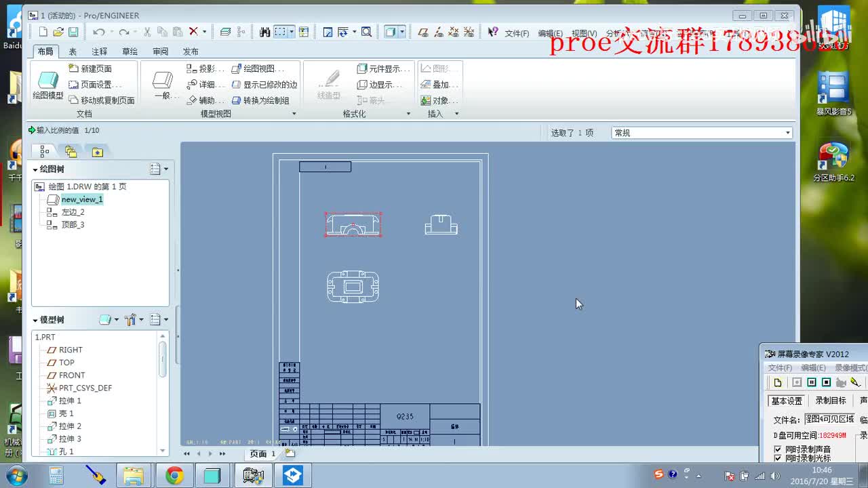Screen dimensions: 868x488
Task: Toggle 同时录制光标 checkbox in recorder window
Action: point(778,459)
